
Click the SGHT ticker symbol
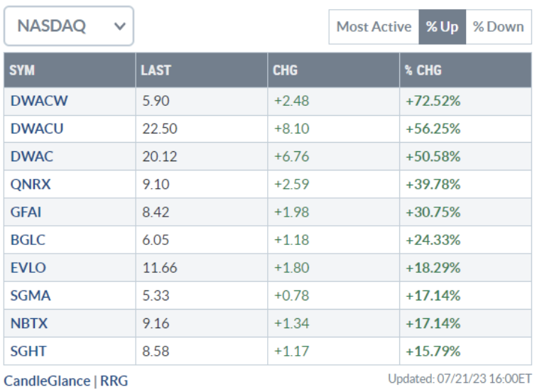28,351
